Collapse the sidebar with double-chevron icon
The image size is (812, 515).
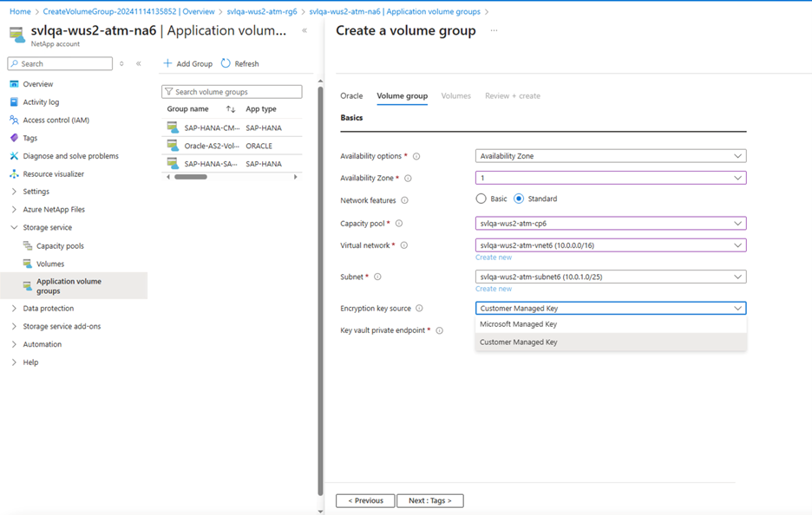pyautogui.click(x=138, y=63)
